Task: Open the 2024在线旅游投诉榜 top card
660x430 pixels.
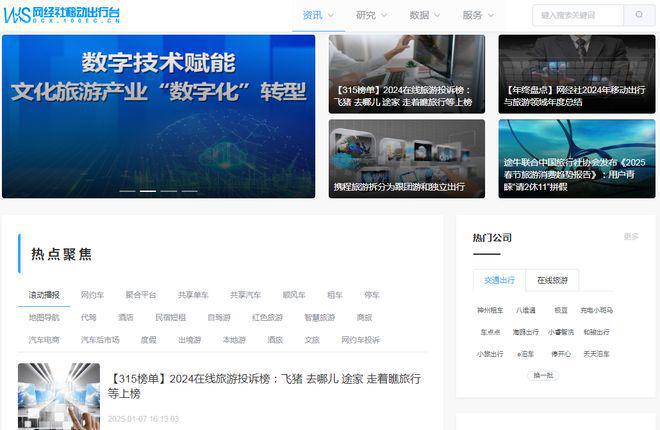Action: tap(407, 74)
